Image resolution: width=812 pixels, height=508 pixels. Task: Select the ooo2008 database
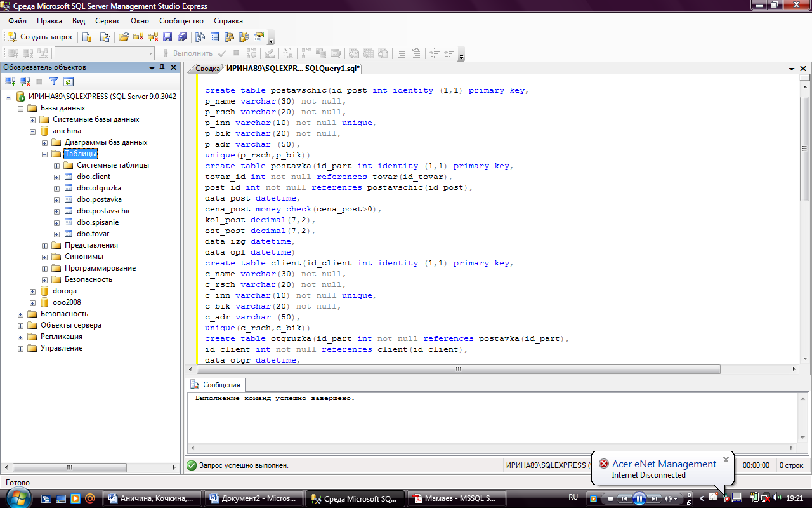[67, 302]
